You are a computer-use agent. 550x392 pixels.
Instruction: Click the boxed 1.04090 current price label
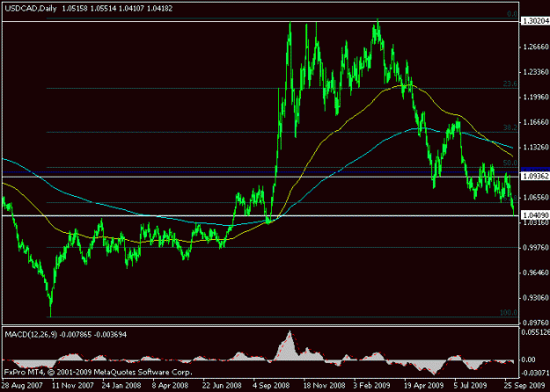(535, 215)
